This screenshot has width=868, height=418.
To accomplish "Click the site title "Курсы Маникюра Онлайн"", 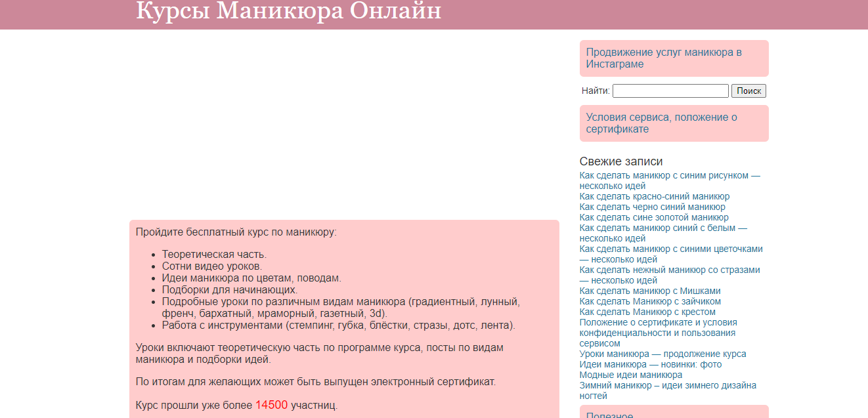I will point(288,11).
